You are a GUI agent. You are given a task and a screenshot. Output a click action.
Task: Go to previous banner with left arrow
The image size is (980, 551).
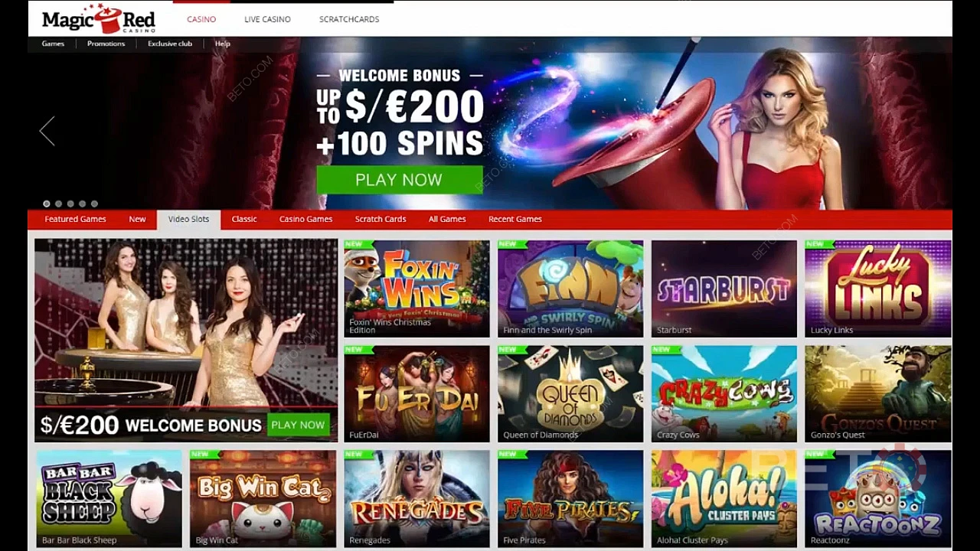(x=47, y=131)
